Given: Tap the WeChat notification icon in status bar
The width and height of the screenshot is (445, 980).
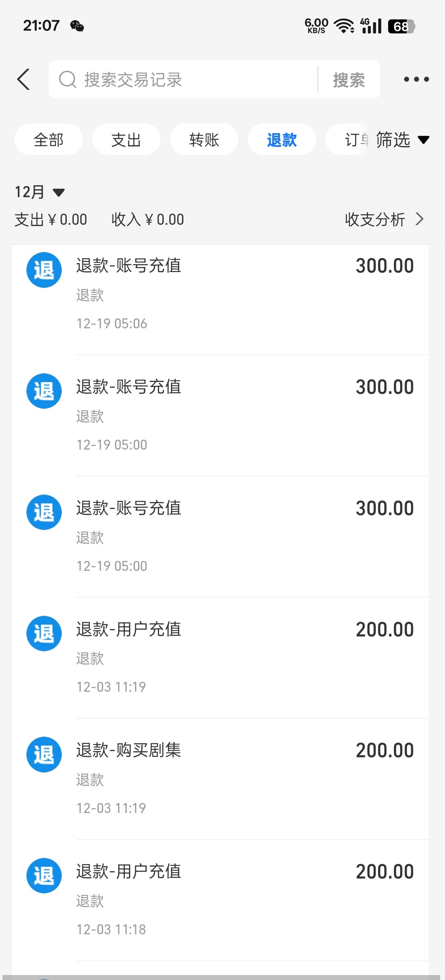Looking at the screenshot, I should point(77,26).
